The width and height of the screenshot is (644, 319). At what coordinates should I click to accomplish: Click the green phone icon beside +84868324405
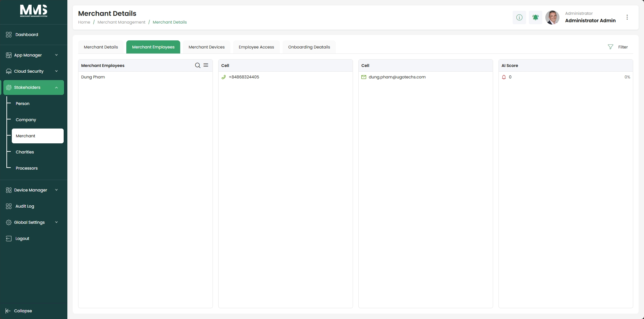pyautogui.click(x=224, y=77)
